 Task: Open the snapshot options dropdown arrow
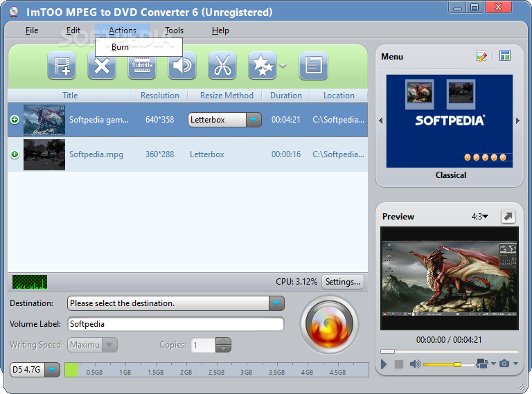[515, 364]
